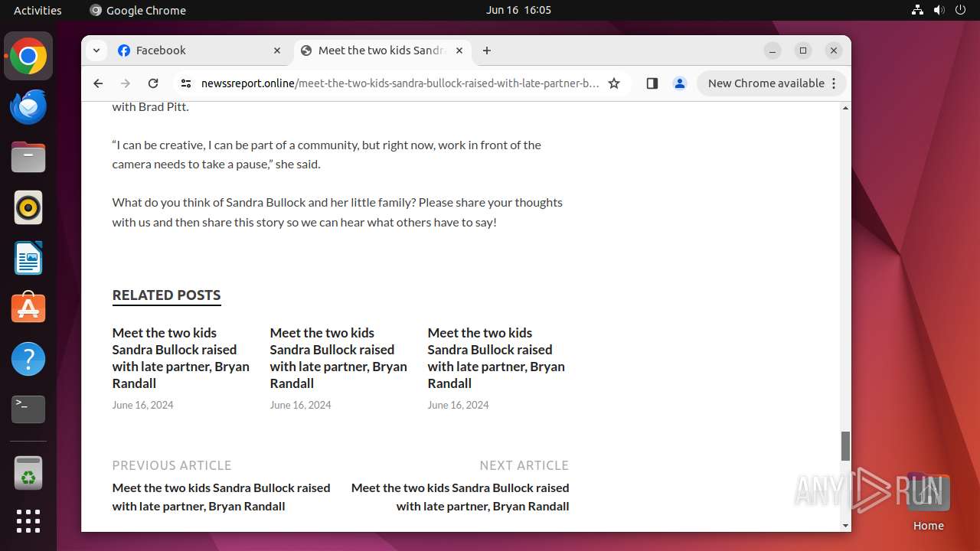
Task: Open first related post about Sandra Bullock
Action: (x=181, y=358)
